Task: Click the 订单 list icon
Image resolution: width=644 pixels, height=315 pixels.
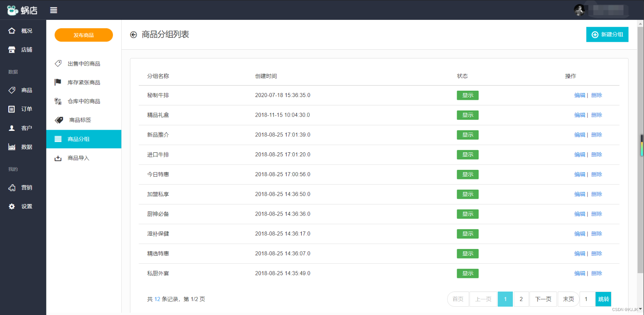Action: (x=12, y=109)
